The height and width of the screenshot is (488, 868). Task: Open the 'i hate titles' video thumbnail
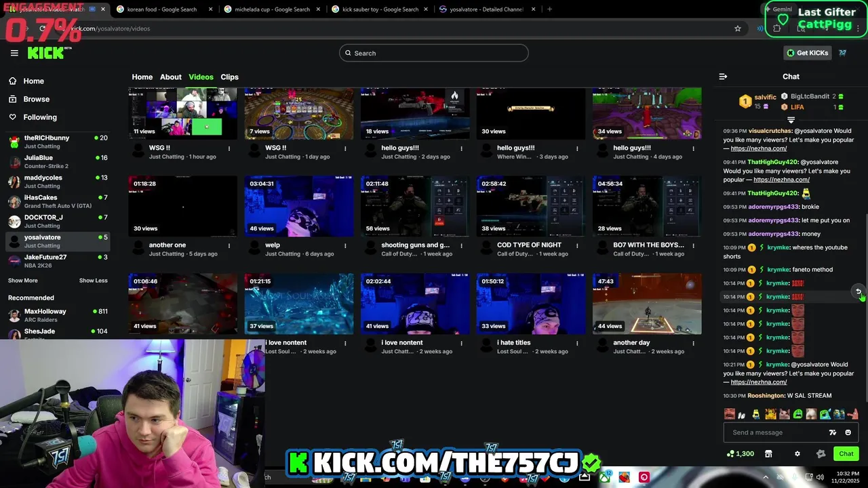click(531, 304)
